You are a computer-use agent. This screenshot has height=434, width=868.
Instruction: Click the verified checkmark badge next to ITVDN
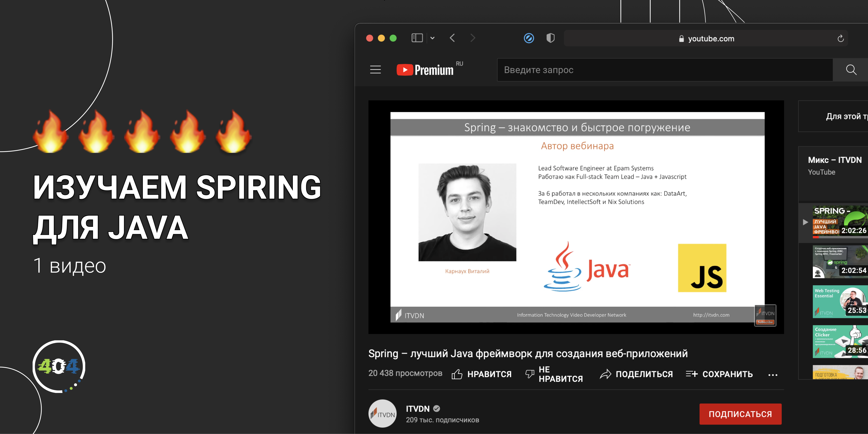pyautogui.click(x=436, y=409)
